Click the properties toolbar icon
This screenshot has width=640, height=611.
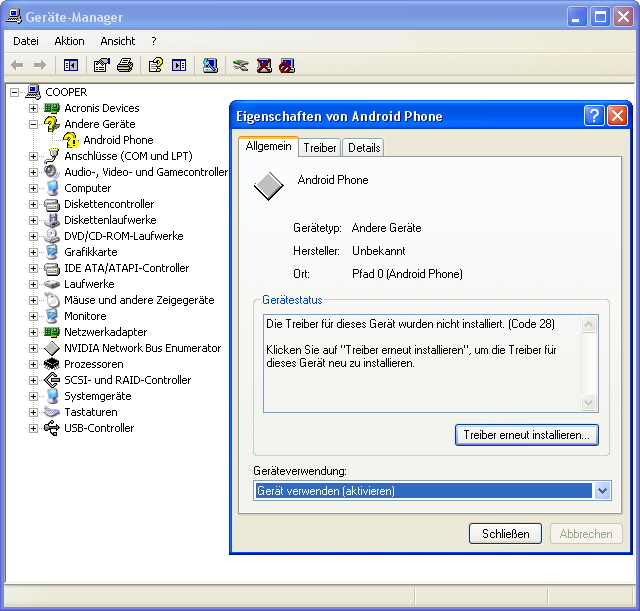click(x=101, y=65)
